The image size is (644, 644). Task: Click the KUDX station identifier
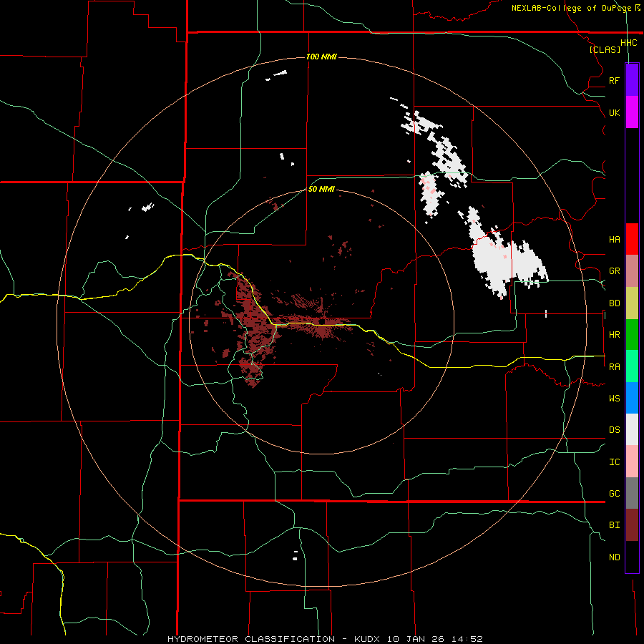tap(368, 639)
